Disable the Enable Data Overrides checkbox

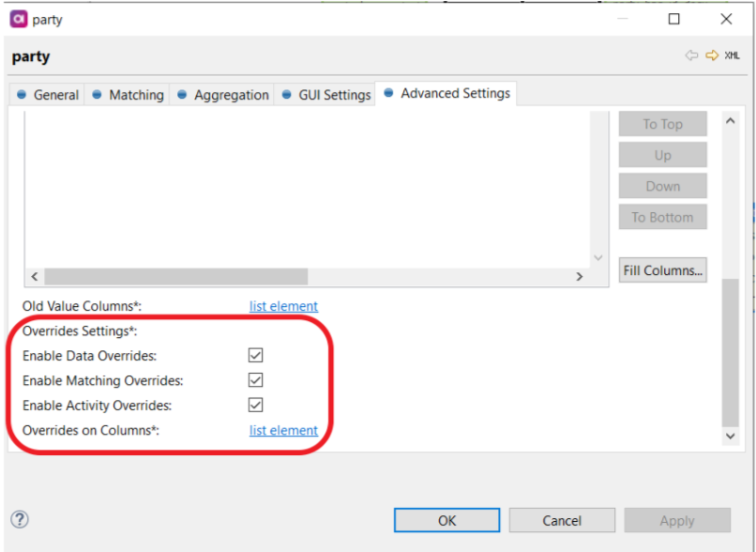pos(255,356)
